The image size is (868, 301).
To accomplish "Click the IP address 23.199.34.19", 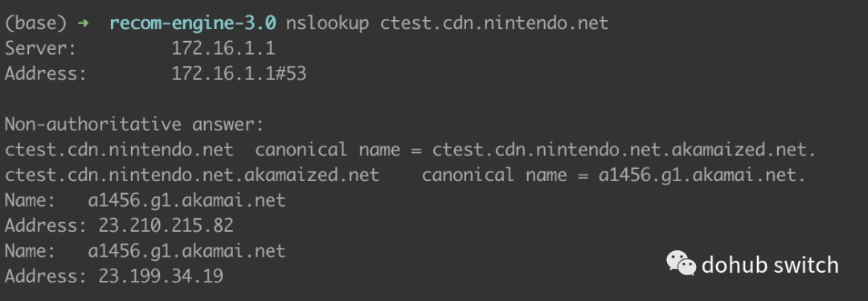I will point(161,276).
